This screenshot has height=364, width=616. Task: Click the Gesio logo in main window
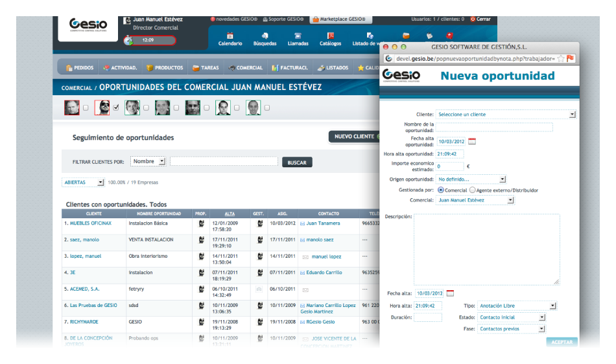tap(88, 25)
